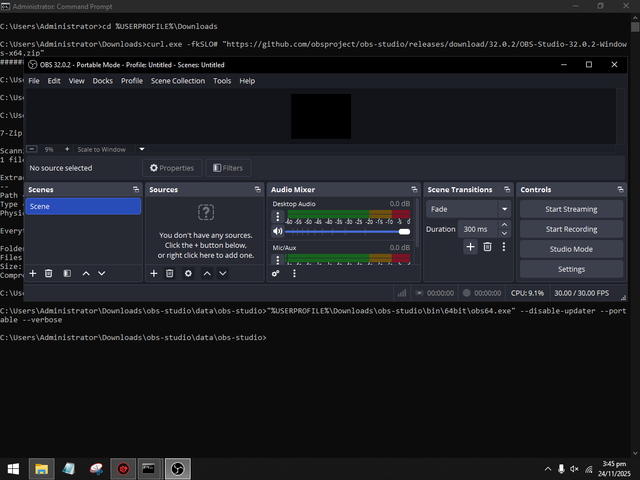Move scene down with the down arrow
The width and height of the screenshot is (640, 480).
click(102, 273)
